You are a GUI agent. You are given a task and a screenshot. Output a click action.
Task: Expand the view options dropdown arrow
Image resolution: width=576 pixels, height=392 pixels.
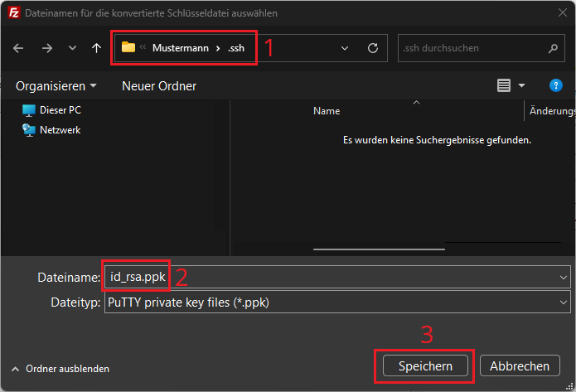click(522, 85)
